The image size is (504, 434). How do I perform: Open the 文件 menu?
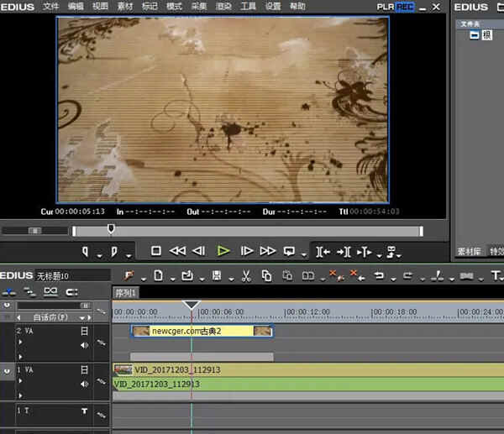pos(51,6)
